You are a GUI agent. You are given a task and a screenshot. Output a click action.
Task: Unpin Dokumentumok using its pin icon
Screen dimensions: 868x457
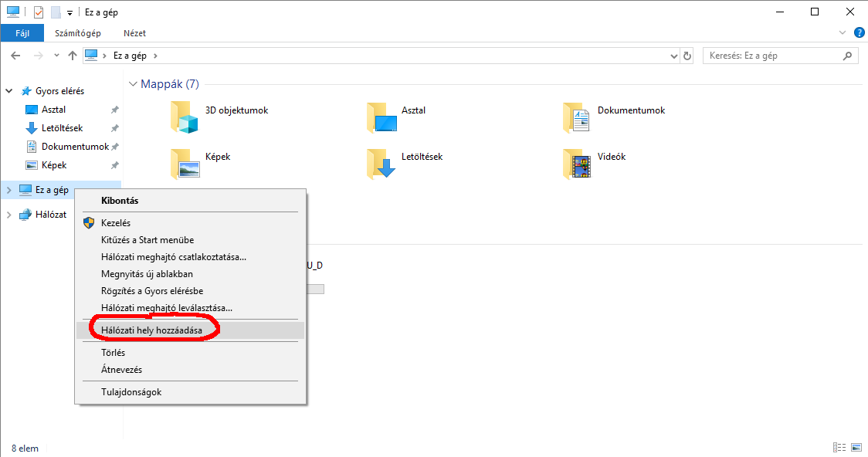pyautogui.click(x=114, y=147)
